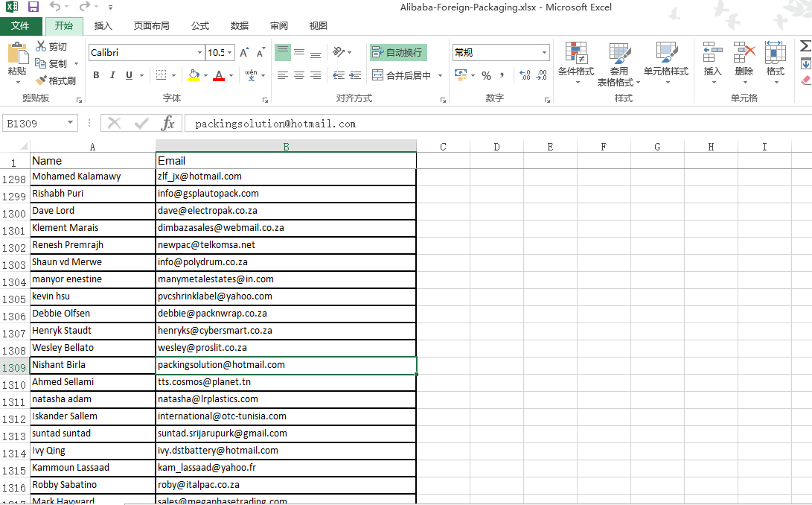This screenshot has height=505, width=812.
Task: Toggle italic formatting
Action: click(112, 75)
